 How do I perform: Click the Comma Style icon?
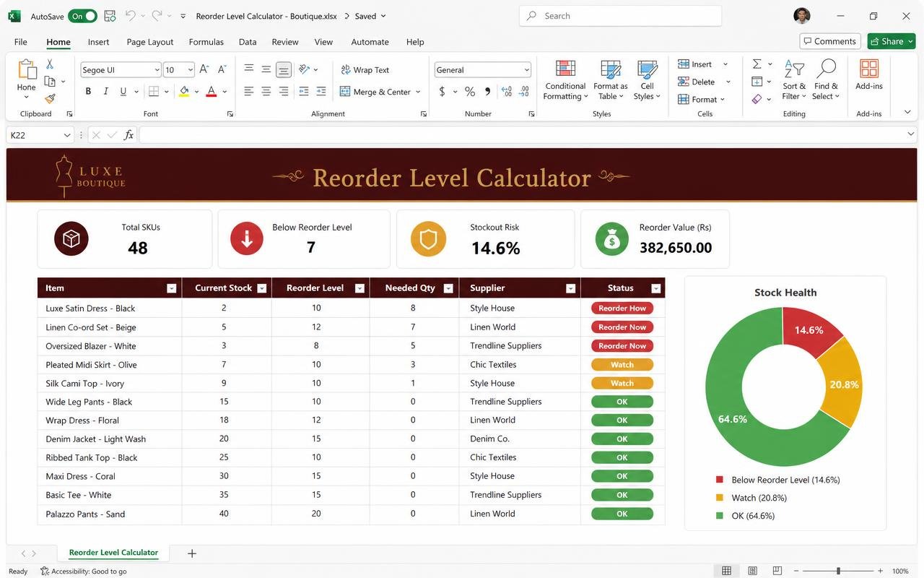[x=488, y=92]
